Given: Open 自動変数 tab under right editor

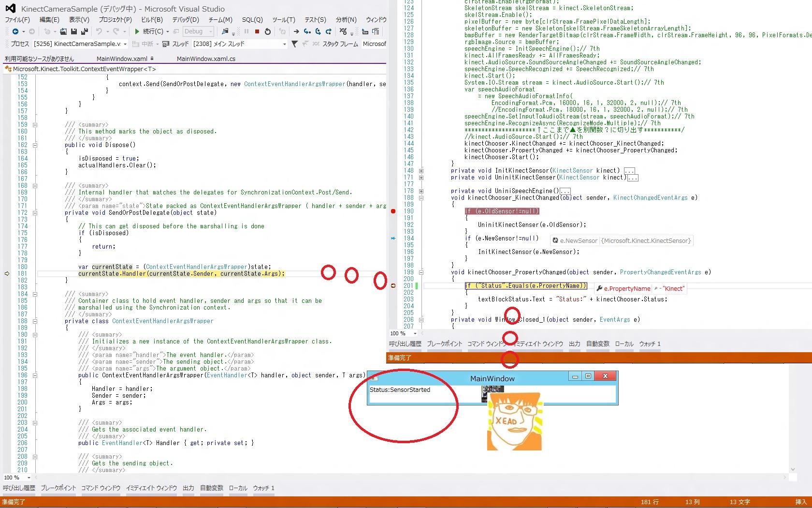Looking at the screenshot, I should (x=598, y=344).
